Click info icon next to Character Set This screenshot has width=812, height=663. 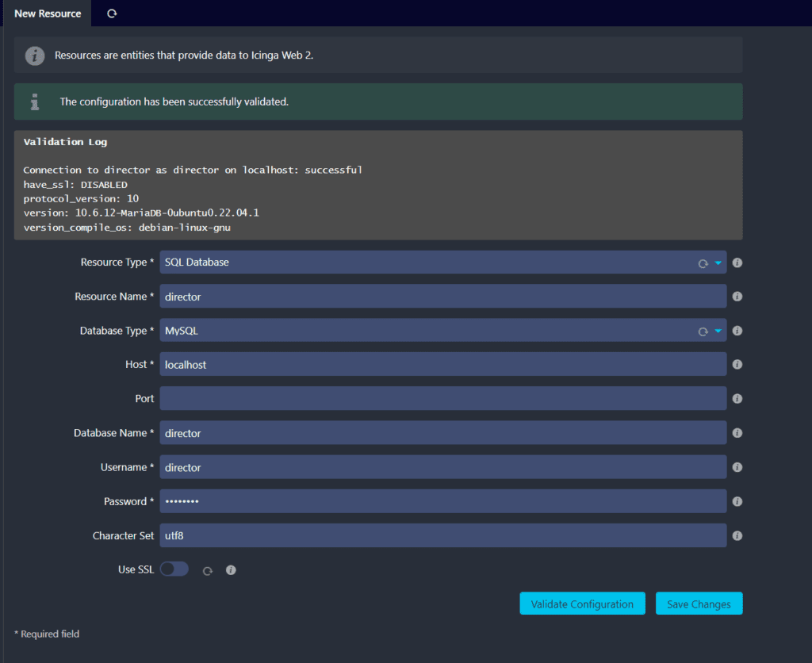click(x=737, y=536)
